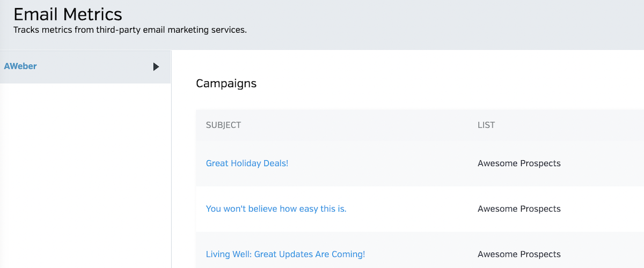Open the "Great Holiday Deals!" campaign
This screenshot has width=644, height=268.
click(x=247, y=163)
